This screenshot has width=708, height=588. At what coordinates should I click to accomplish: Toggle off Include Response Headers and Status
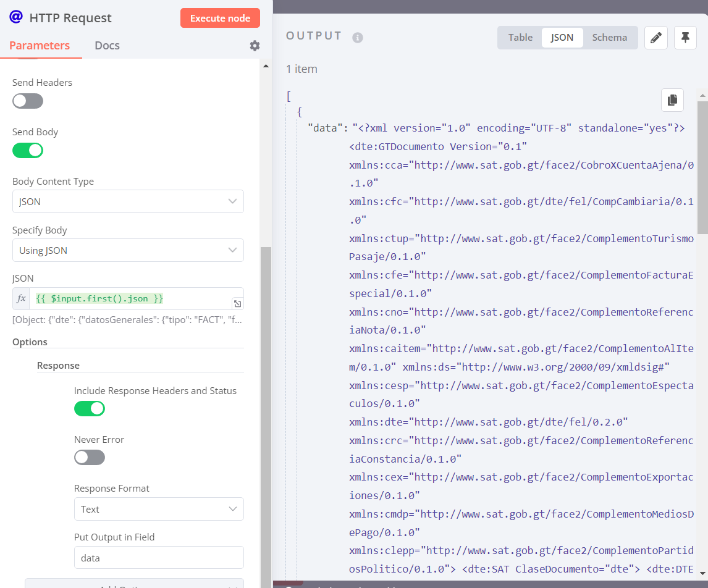(x=90, y=408)
